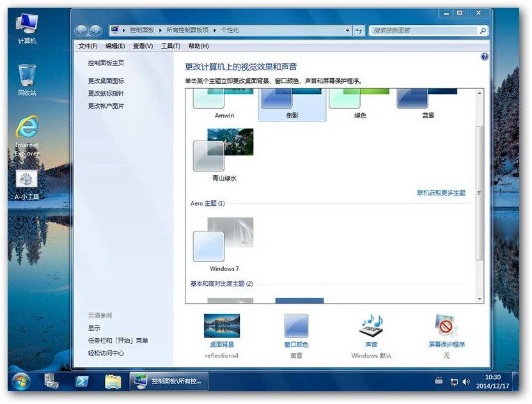Open the 编辑(E) menu
The height and width of the screenshot is (404, 532).
tap(115, 46)
